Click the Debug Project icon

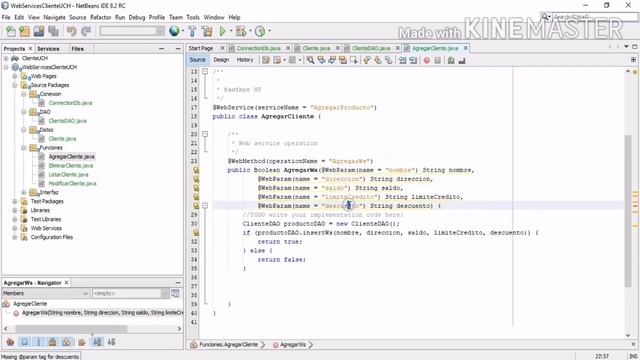coord(241,31)
